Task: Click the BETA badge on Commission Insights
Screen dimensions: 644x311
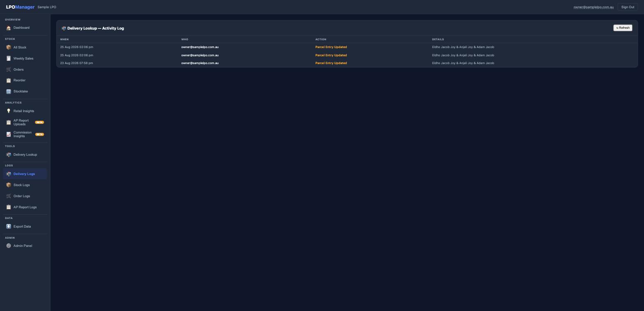Action: 39,134
